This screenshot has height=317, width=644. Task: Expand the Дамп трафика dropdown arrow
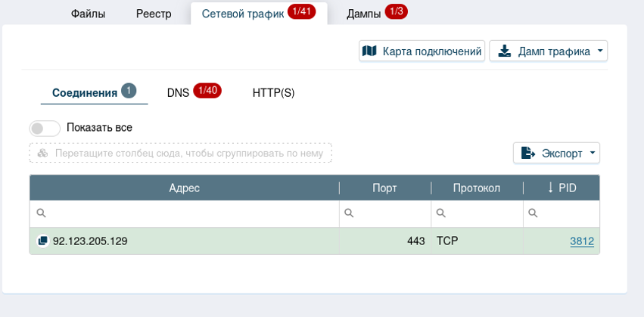pyautogui.click(x=600, y=51)
